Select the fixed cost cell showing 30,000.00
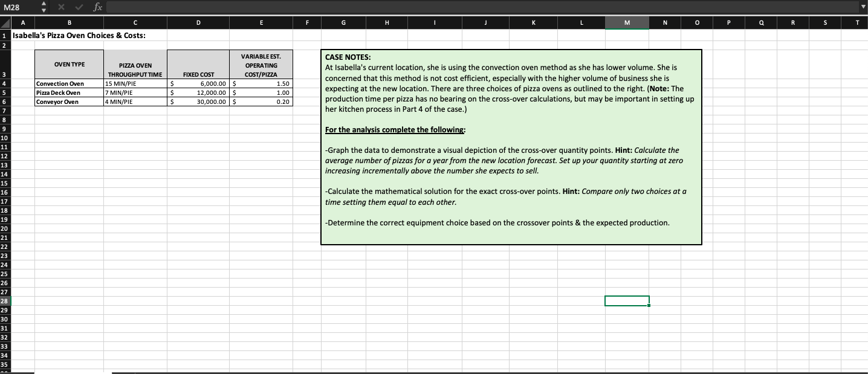This screenshot has height=374, width=868. coord(198,102)
